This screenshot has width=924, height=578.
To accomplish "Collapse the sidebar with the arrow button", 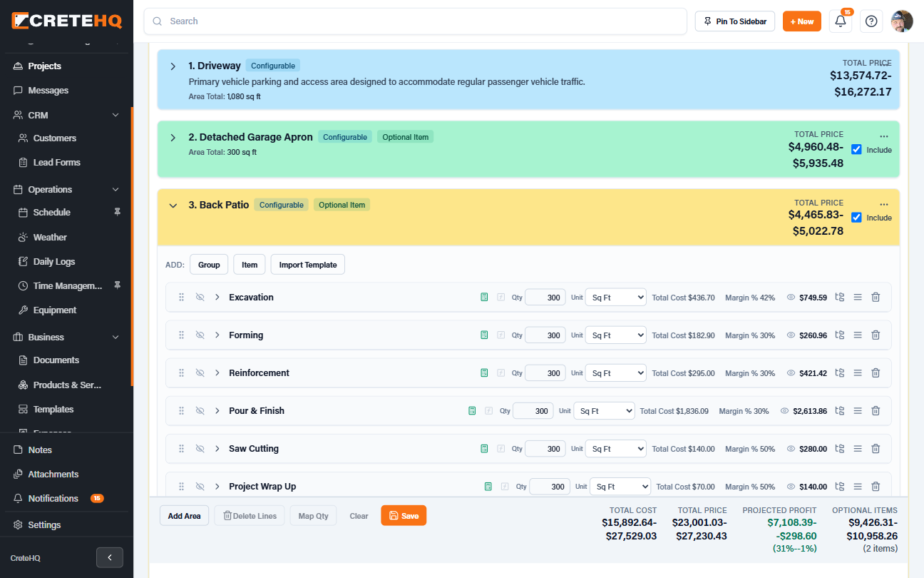I will click(110, 557).
